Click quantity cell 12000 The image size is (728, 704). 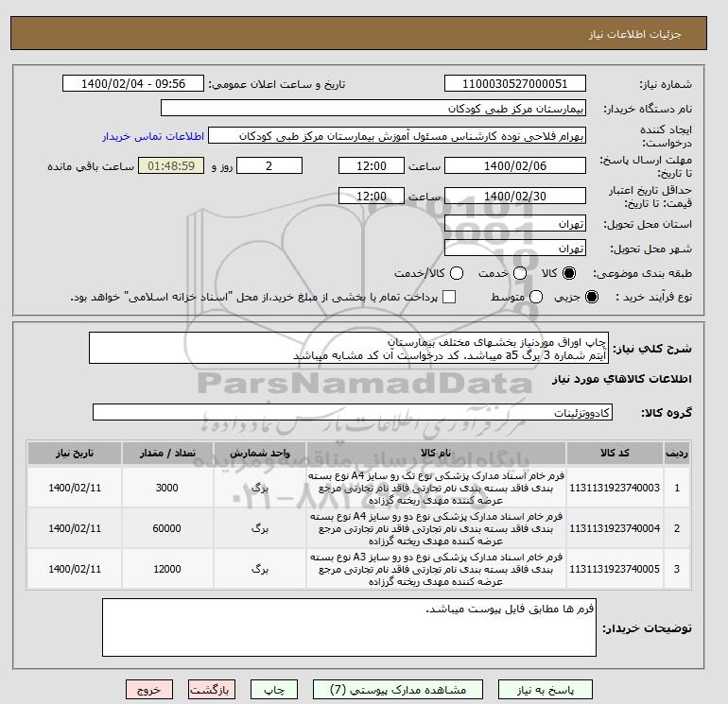(x=167, y=569)
